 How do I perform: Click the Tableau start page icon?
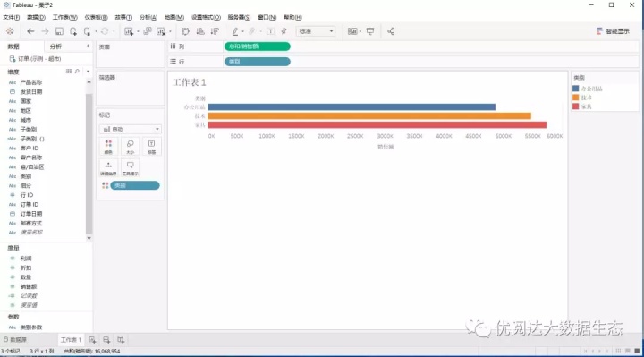click(10, 31)
